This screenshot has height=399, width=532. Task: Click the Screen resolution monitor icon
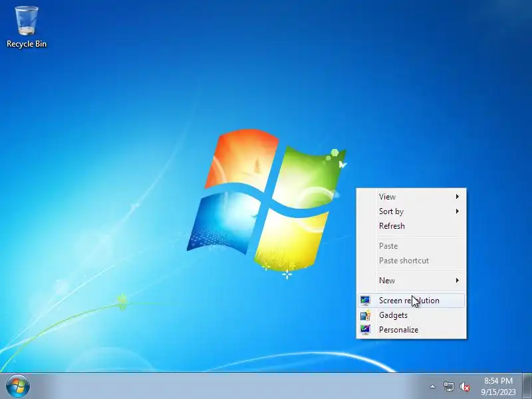coord(365,301)
